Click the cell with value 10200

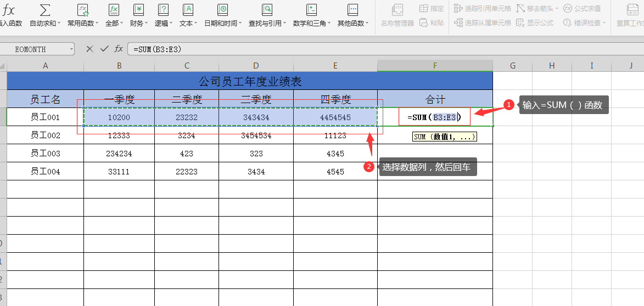(119, 117)
